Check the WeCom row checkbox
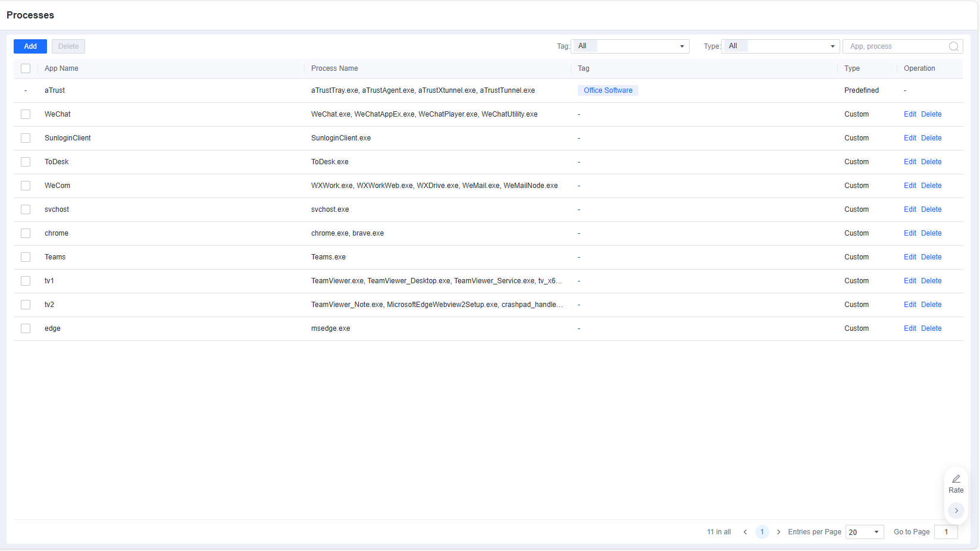 [26, 186]
